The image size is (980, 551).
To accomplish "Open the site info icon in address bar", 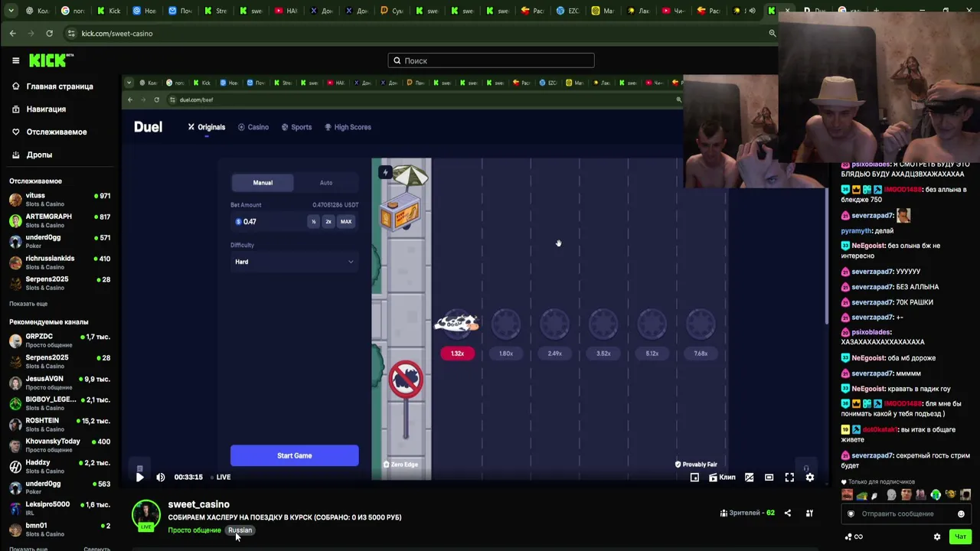I will [71, 34].
